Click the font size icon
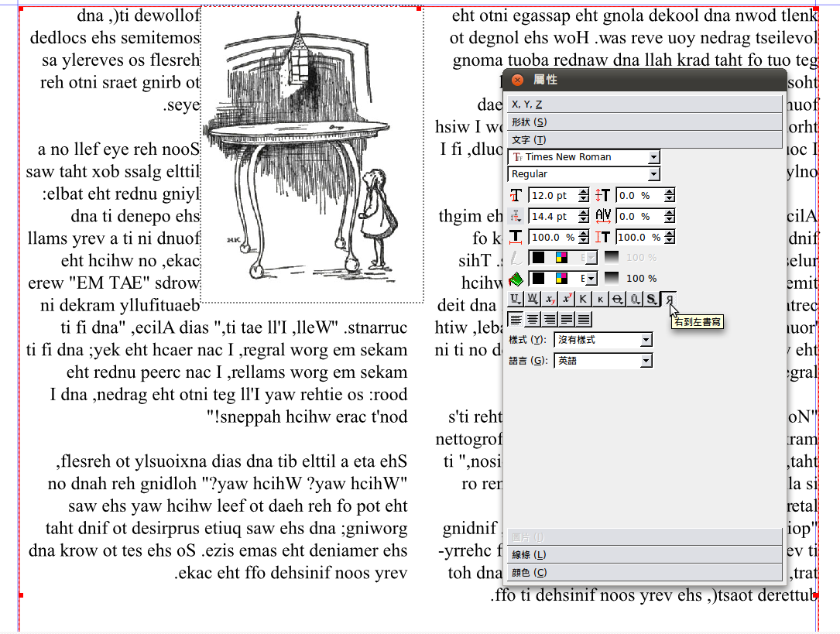Viewport: 840px width, 634px height. click(516, 195)
